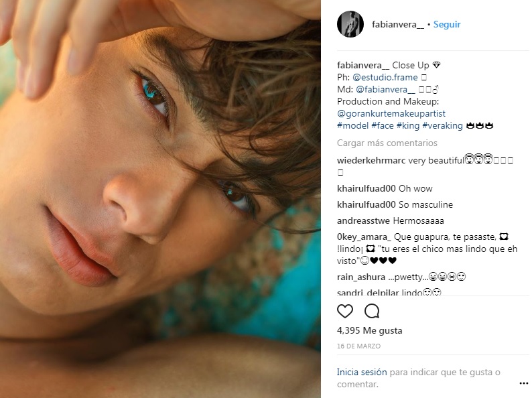Open the #model hashtag
The height and width of the screenshot is (398, 532).
pos(352,126)
